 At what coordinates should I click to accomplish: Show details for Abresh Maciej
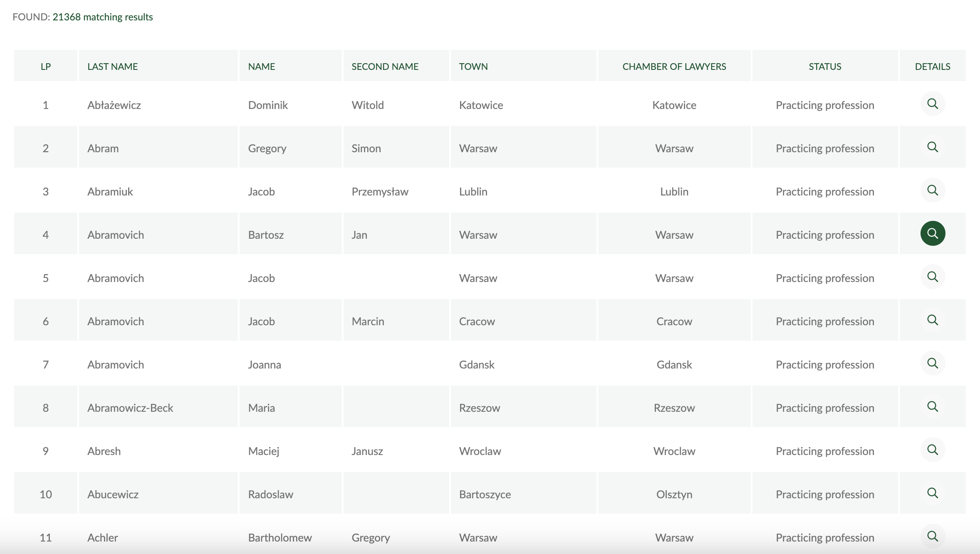tap(933, 450)
